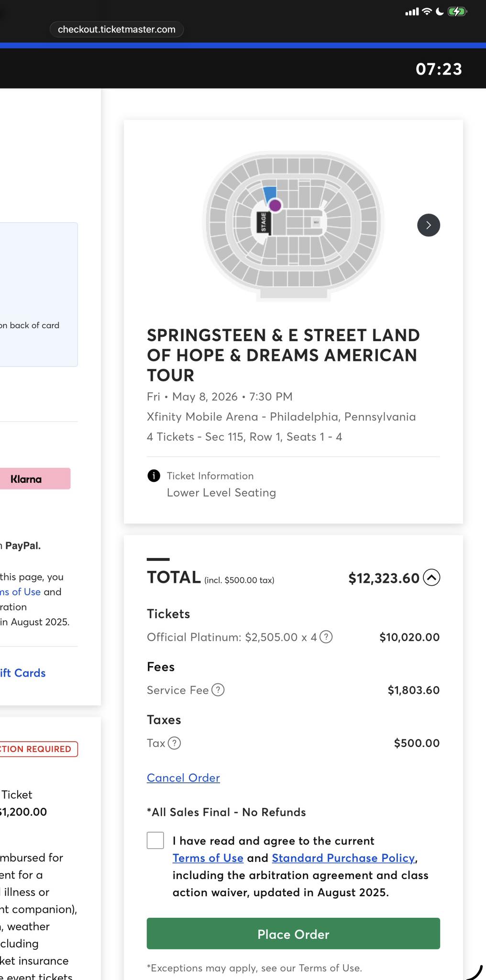This screenshot has width=486, height=980.
Task: Click the checkout.ticketmaster.com address bar
Action: click(117, 29)
